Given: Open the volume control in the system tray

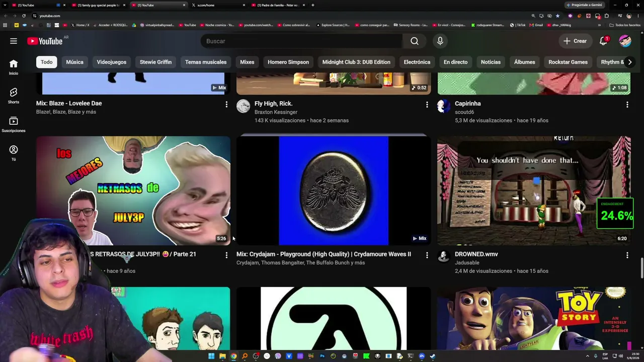Looking at the screenshot, I should tap(620, 356).
